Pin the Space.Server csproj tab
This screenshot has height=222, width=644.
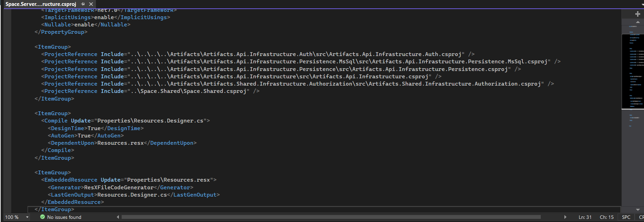tap(83, 4)
